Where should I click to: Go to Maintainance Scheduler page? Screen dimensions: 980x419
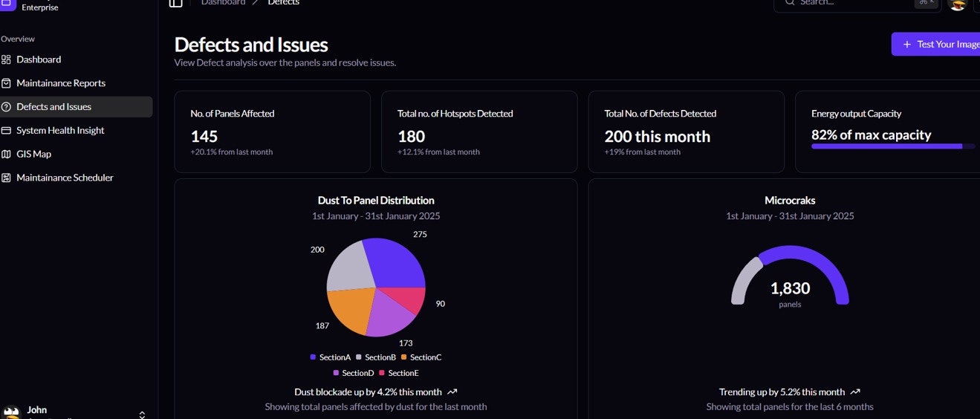point(65,178)
